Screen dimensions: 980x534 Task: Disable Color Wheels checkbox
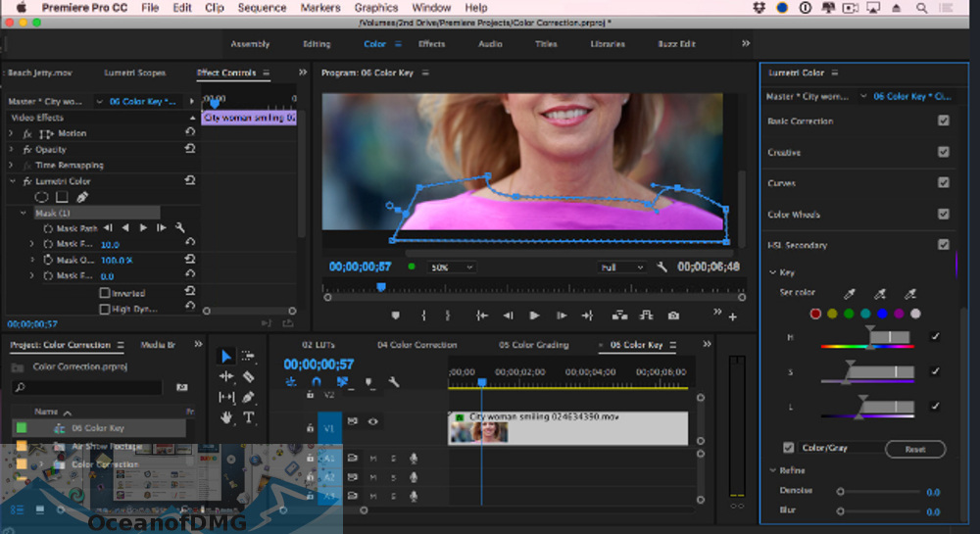pyautogui.click(x=943, y=214)
